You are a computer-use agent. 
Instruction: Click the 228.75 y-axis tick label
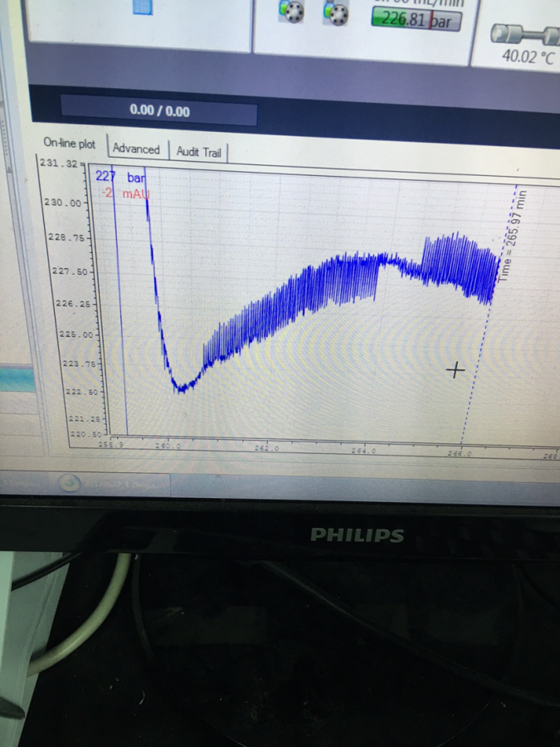coord(66,237)
